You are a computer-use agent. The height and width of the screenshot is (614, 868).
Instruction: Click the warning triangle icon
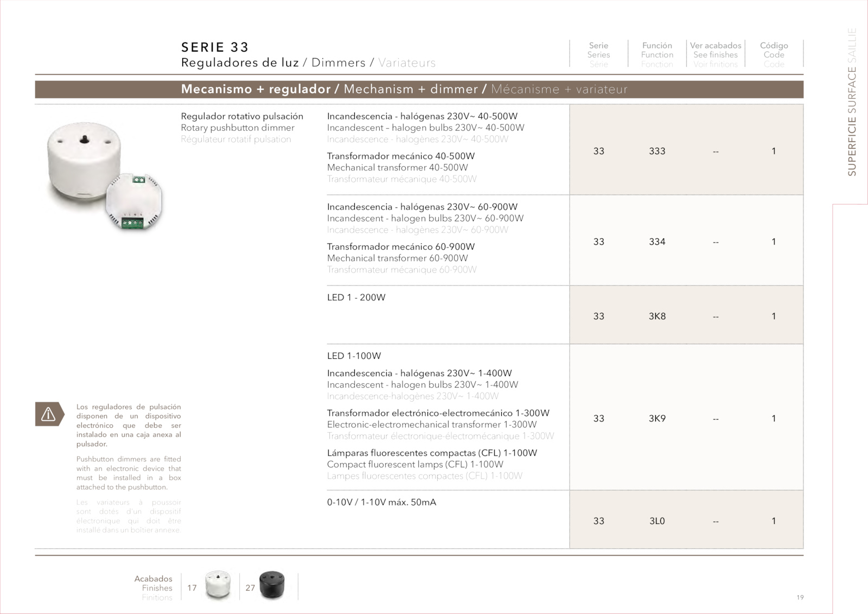point(49,414)
